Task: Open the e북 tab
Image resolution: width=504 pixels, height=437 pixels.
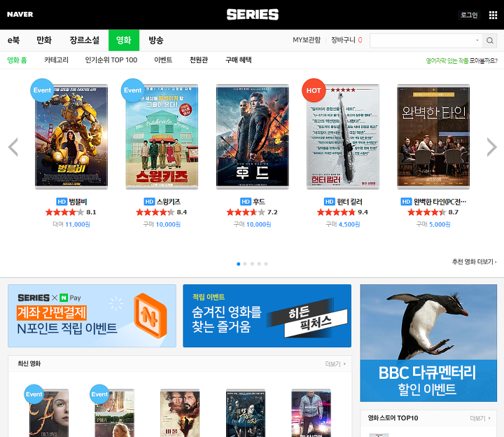Action: click(x=13, y=40)
